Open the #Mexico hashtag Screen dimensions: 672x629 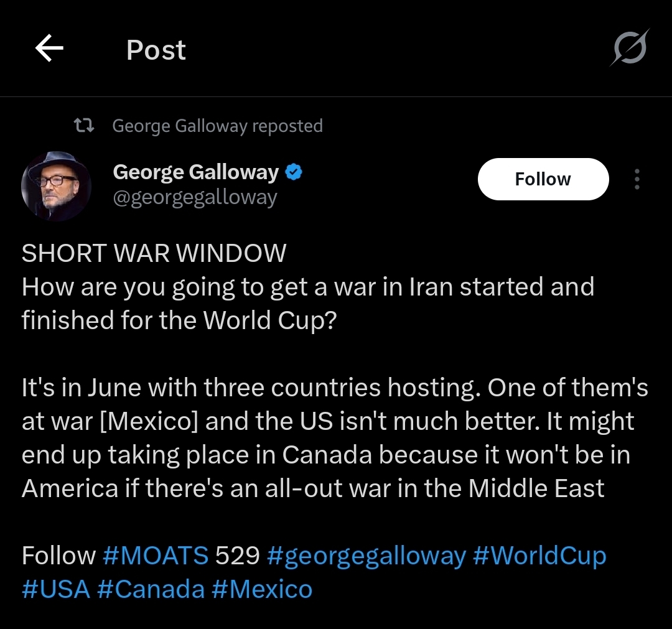click(x=261, y=589)
